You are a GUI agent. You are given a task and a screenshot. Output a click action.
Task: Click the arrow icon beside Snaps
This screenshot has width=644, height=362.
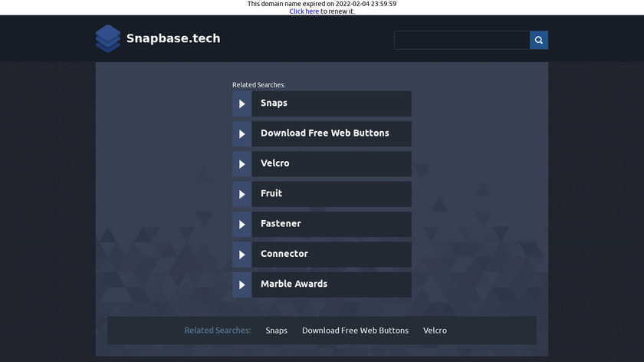point(242,104)
